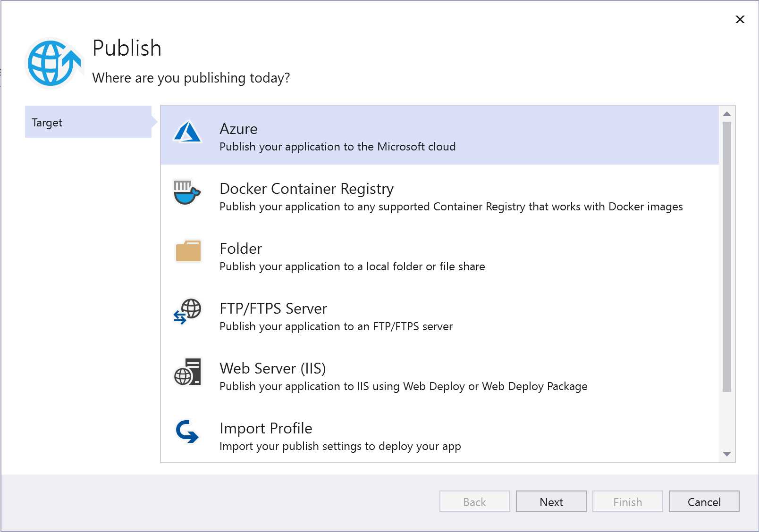The image size is (759, 532).
Task: Close the Publish dialog window
Action: 740,19
